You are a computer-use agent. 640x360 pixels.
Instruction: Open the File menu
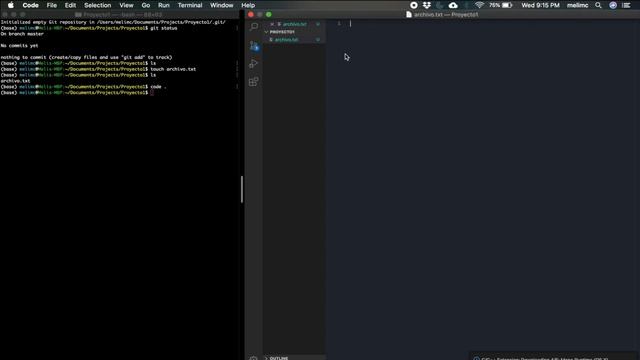[x=52, y=5]
